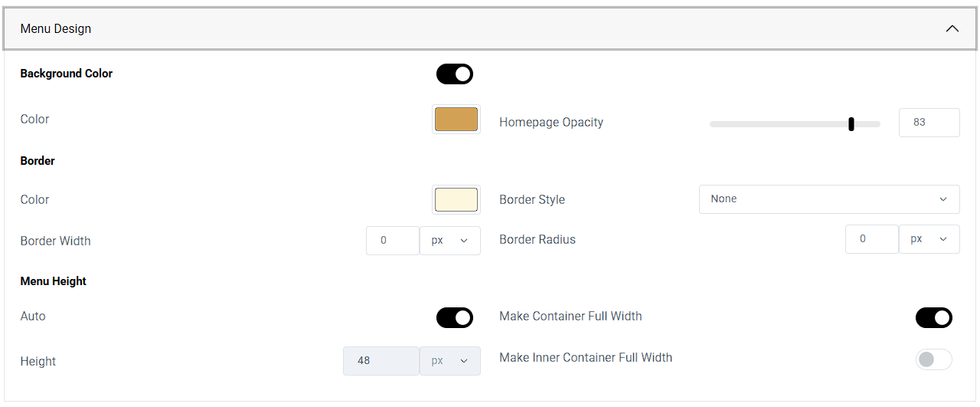Click the Homepage Opacity value field
The image size is (980, 407).
tap(929, 123)
